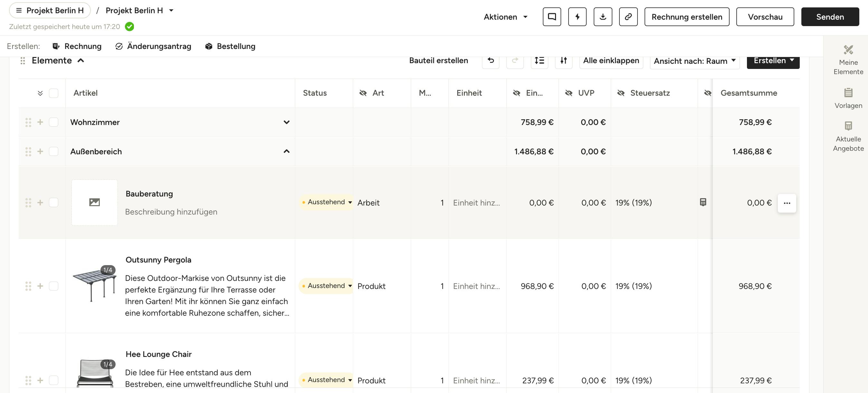Click the Vorschau button
Image resolution: width=868 pixels, height=393 pixels.
(x=765, y=17)
